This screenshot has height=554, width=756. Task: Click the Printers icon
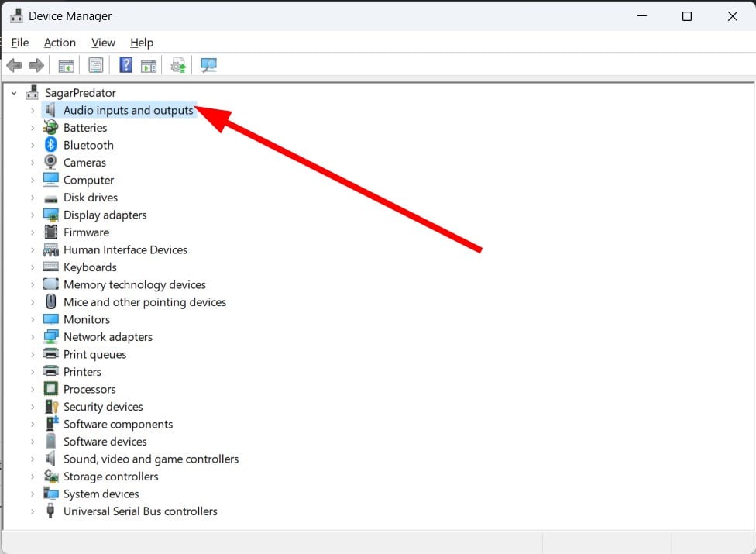click(50, 371)
